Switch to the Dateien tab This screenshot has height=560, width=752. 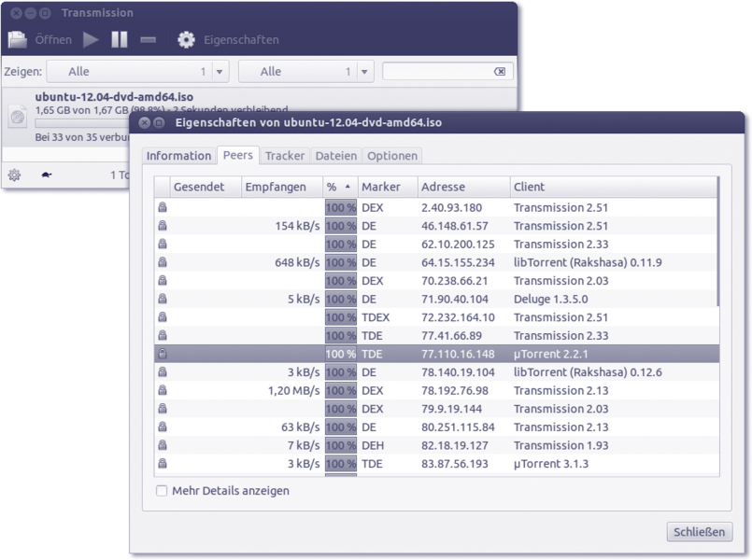pyautogui.click(x=335, y=156)
